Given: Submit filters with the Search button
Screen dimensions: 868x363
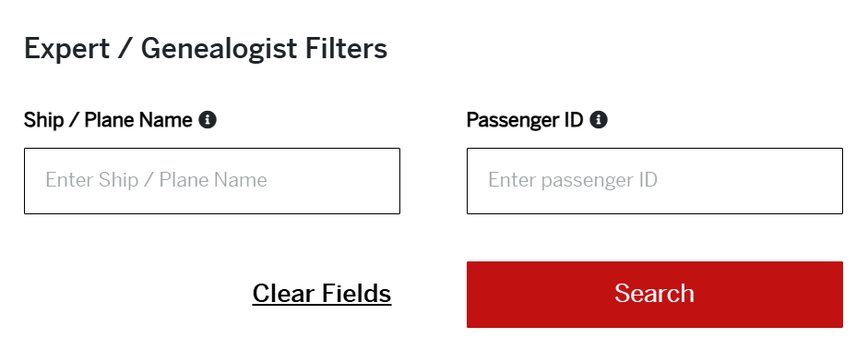Looking at the screenshot, I should tap(655, 295).
